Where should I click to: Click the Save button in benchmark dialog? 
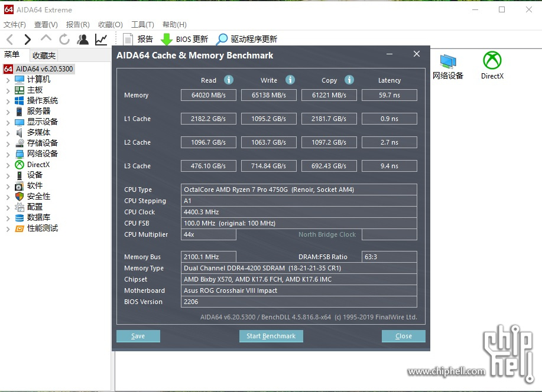click(138, 336)
